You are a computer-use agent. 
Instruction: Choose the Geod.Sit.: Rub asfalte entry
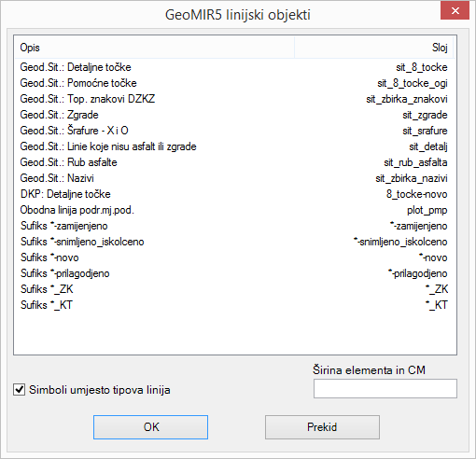pyautogui.click(x=234, y=162)
